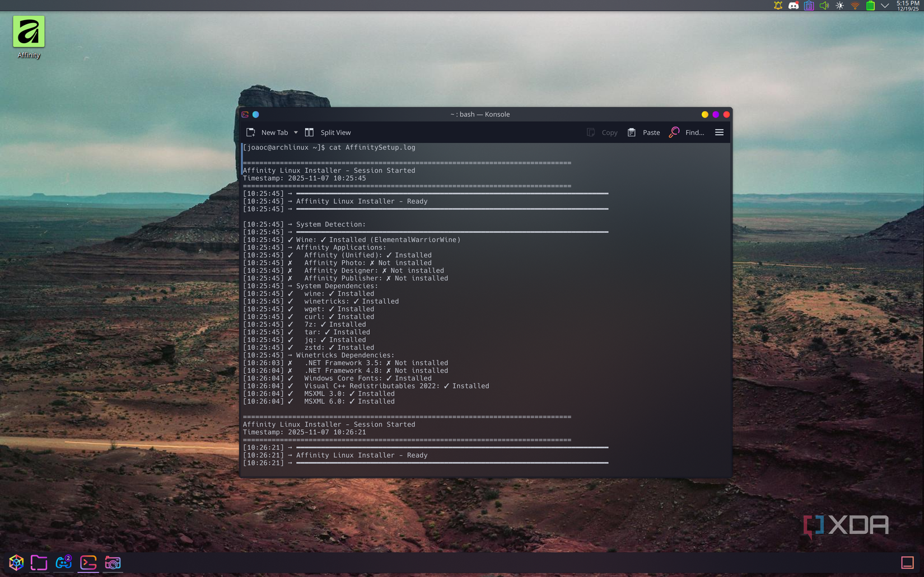Click the clock showing 5:15 PM
This screenshot has width=924, height=577.
(x=907, y=6)
